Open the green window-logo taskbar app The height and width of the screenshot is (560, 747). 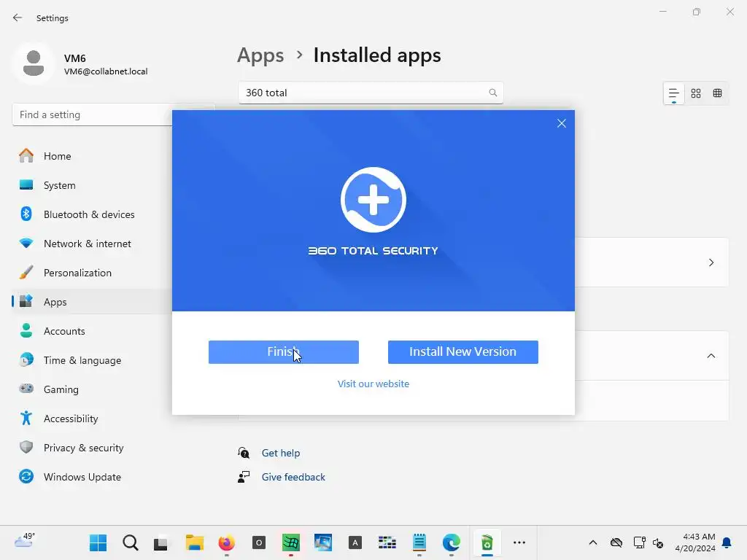tap(291, 542)
